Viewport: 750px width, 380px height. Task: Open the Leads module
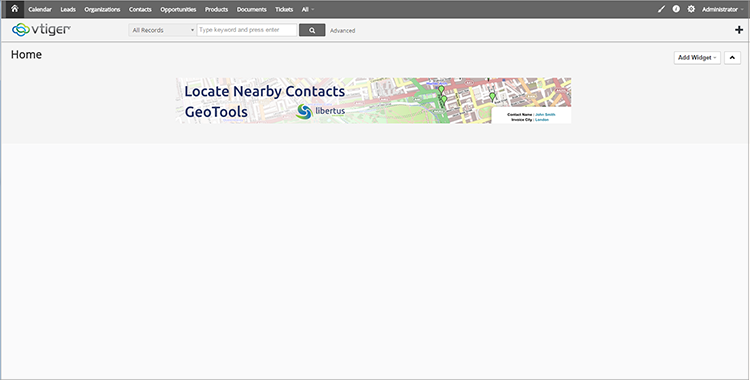click(68, 10)
